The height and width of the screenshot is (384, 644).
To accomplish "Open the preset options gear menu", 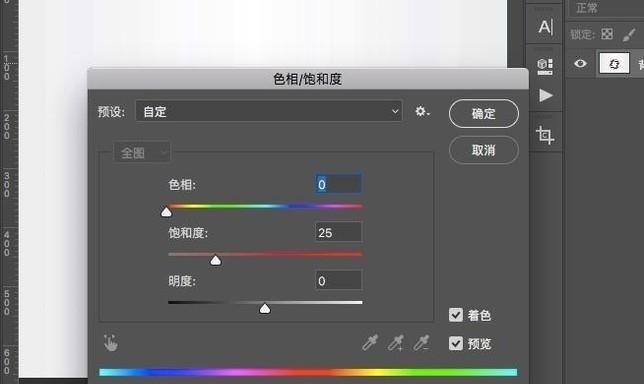I will (x=422, y=111).
